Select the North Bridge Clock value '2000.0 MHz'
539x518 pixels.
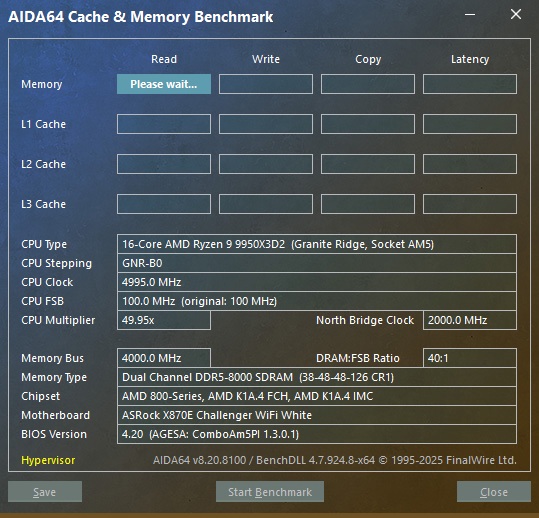pos(470,320)
